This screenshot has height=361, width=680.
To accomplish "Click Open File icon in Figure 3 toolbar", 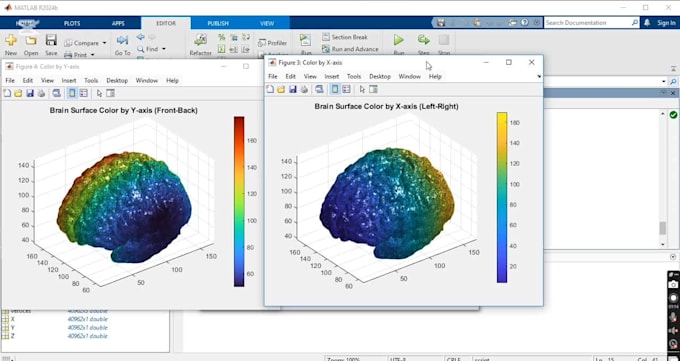I will [x=281, y=89].
